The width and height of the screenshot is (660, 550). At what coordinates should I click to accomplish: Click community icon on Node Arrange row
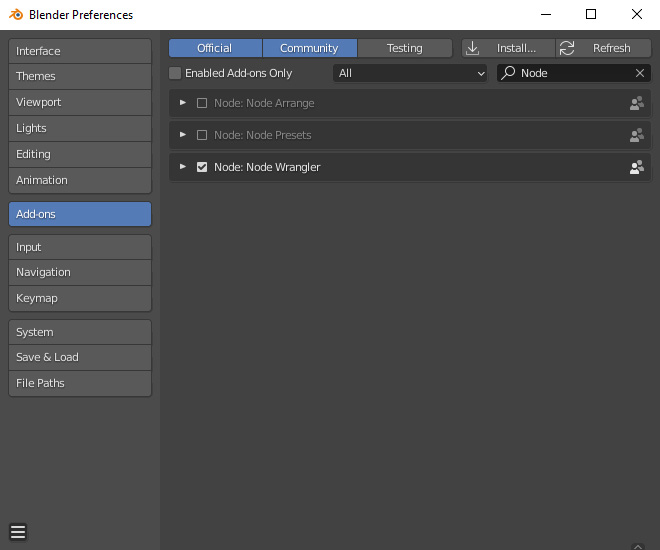[x=637, y=103]
